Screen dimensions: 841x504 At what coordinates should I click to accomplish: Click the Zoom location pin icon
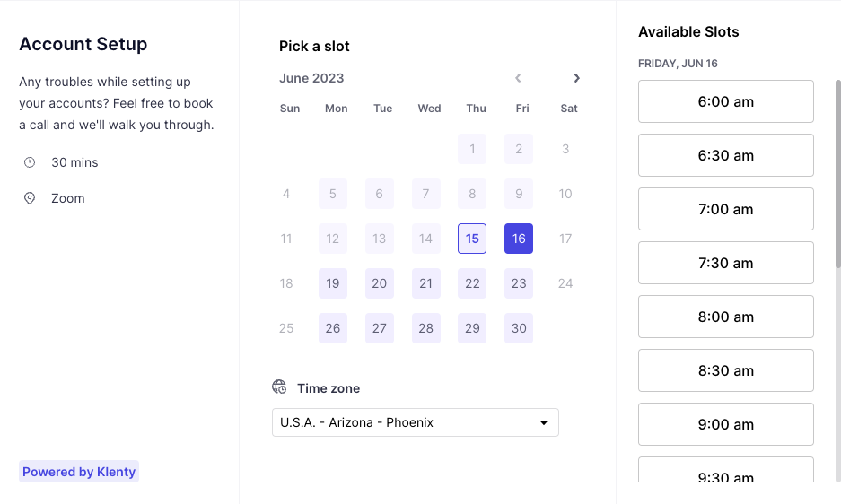click(30, 198)
